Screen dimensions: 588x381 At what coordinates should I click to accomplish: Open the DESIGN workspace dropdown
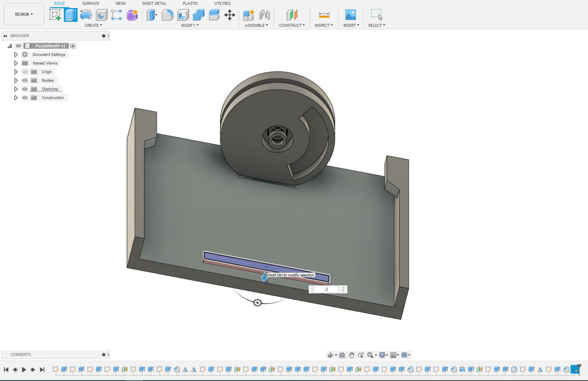24,14
